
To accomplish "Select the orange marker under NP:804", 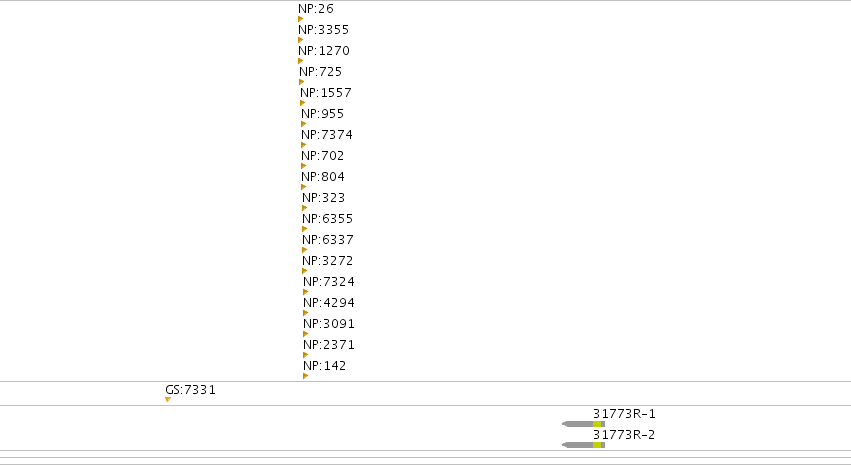I will [304, 187].
